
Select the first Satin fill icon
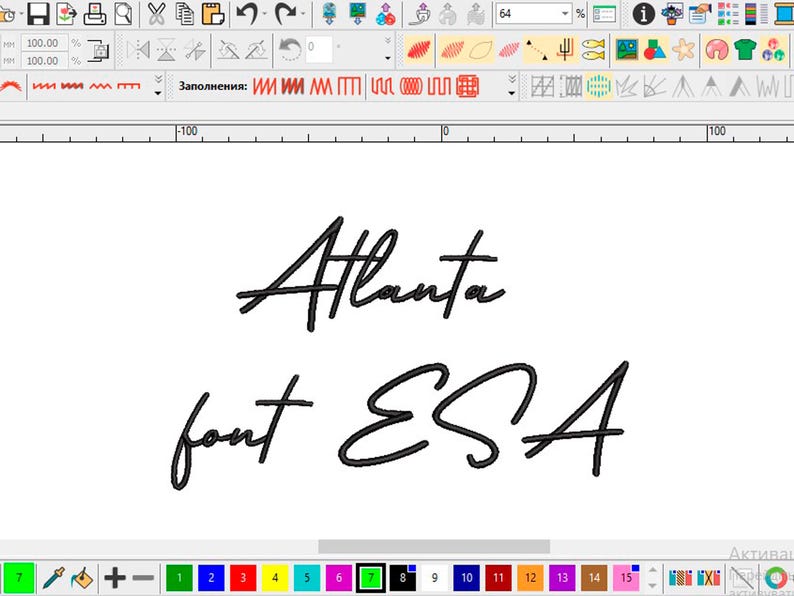(x=264, y=86)
